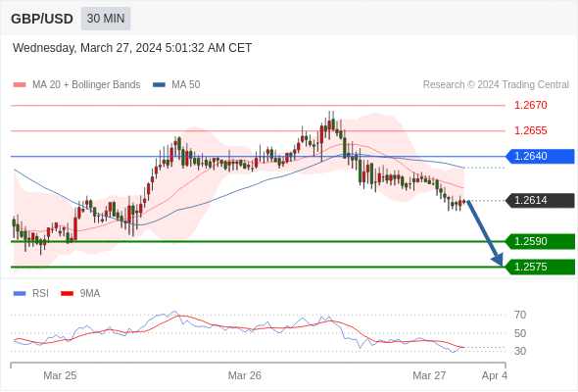Click the black 1.2614 current price tag
Screen dimensions: 578x392
click(540, 201)
